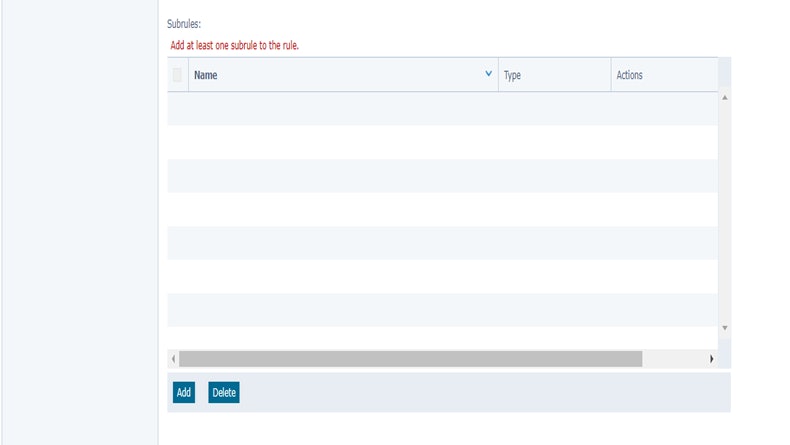Open the Name column sort chevron

coord(488,74)
